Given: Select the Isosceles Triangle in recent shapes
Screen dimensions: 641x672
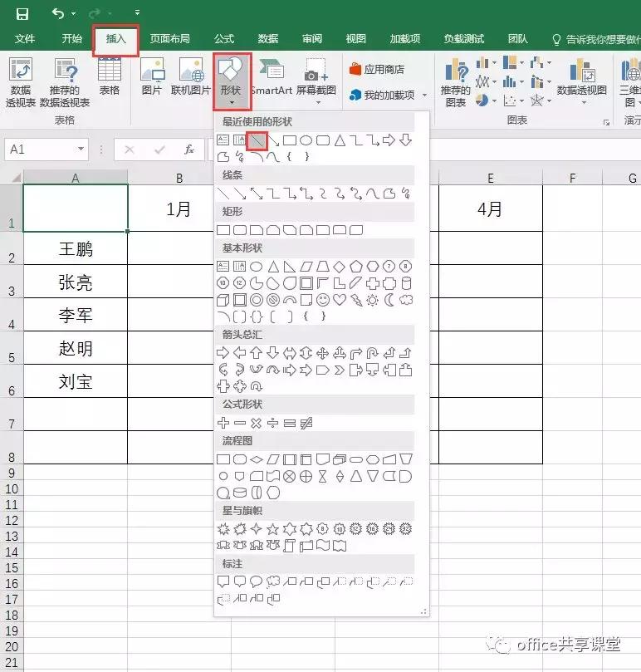Looking at the screenshot, I should coord(340,140).
